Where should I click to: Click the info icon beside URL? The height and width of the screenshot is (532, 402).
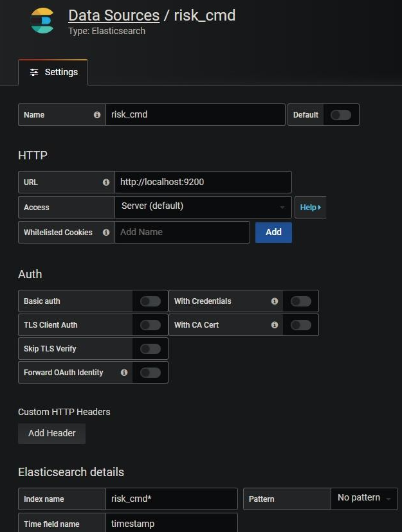(x=106, y=182)
